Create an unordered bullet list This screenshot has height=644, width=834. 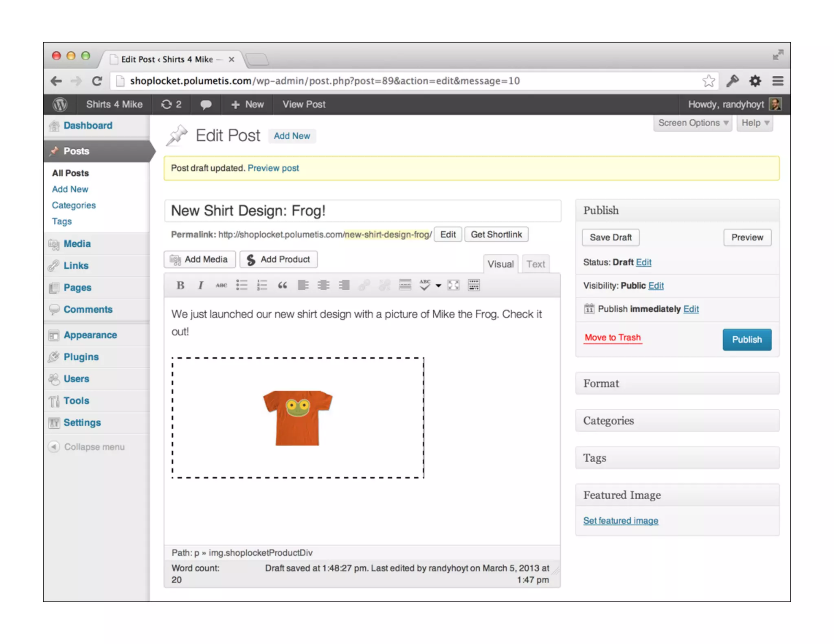coord(241,285)
